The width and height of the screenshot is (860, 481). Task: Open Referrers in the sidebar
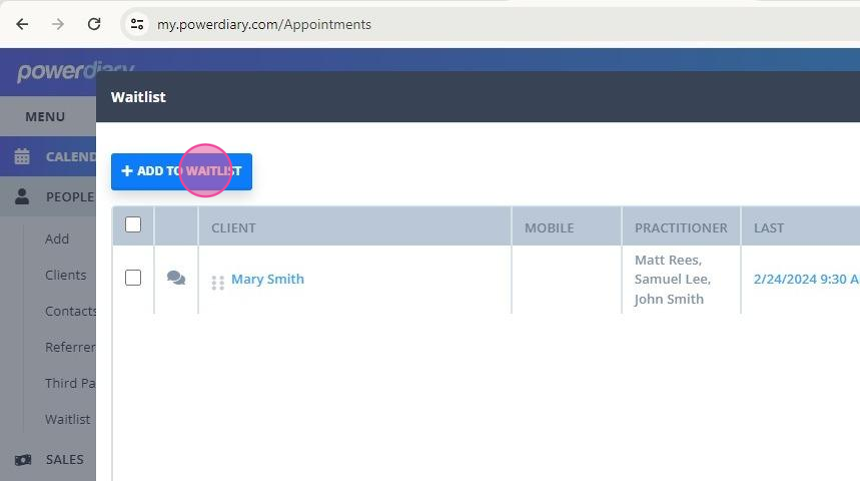[70, 348]
